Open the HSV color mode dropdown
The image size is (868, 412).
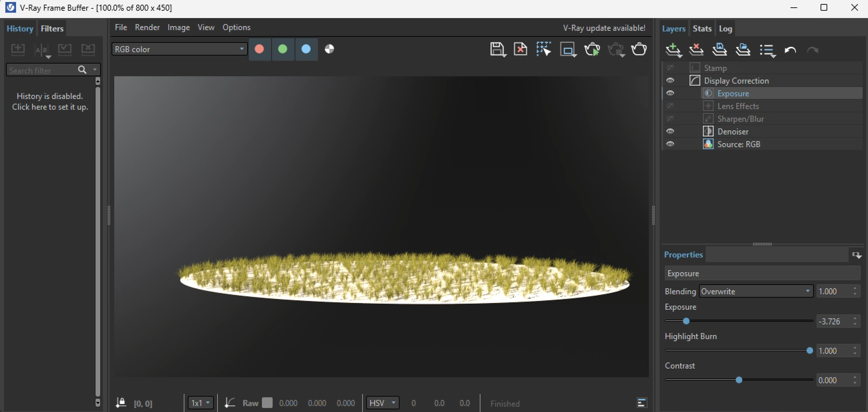[382, 403]
